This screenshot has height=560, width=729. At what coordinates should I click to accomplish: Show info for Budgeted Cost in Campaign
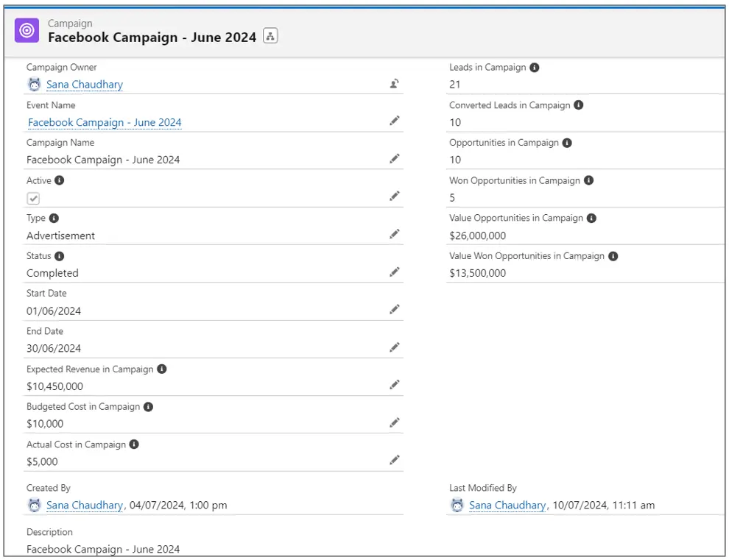coord(148,407)
